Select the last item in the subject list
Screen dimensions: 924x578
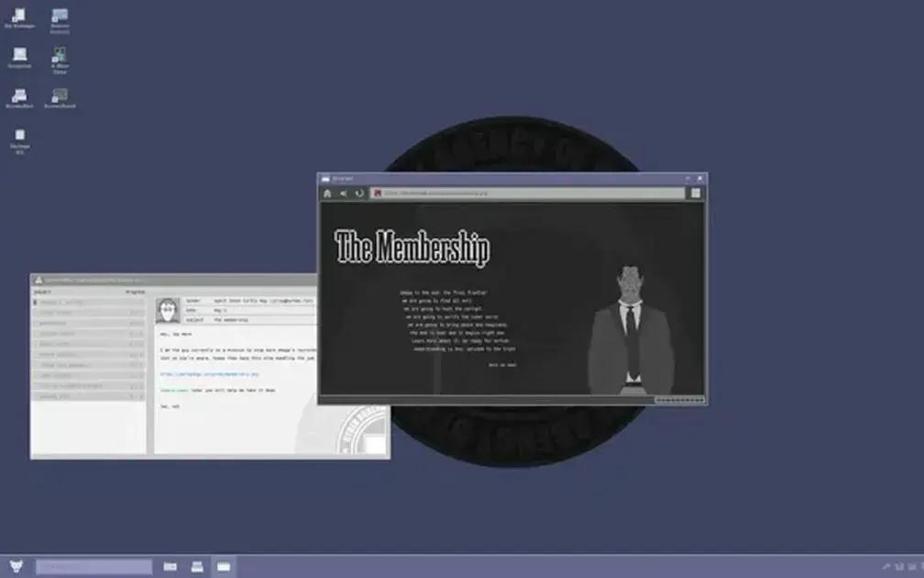88,396
